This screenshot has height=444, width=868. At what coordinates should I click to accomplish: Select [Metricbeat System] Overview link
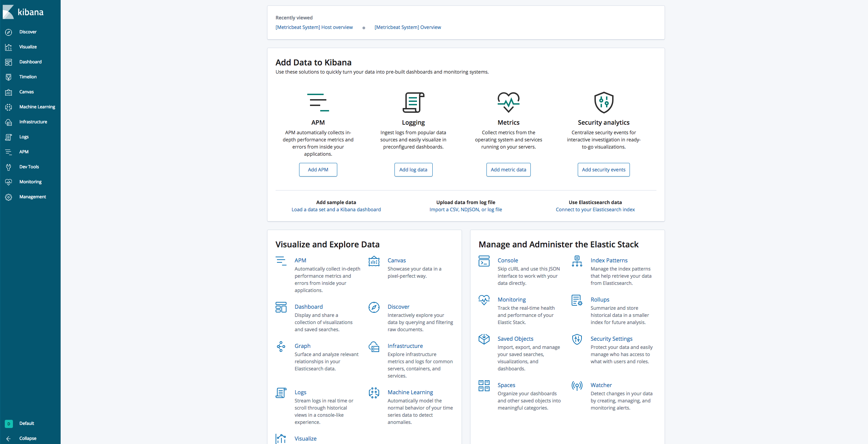(x=408, y=27)
